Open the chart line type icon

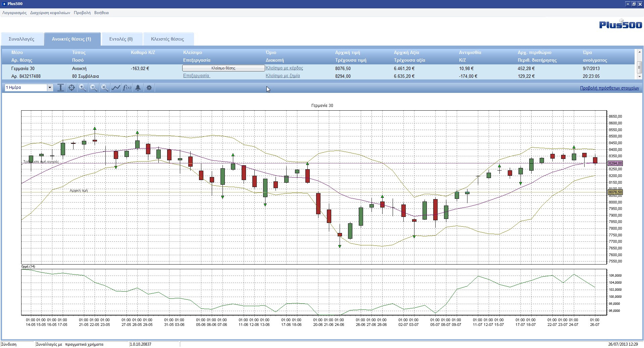click(116, 88)
